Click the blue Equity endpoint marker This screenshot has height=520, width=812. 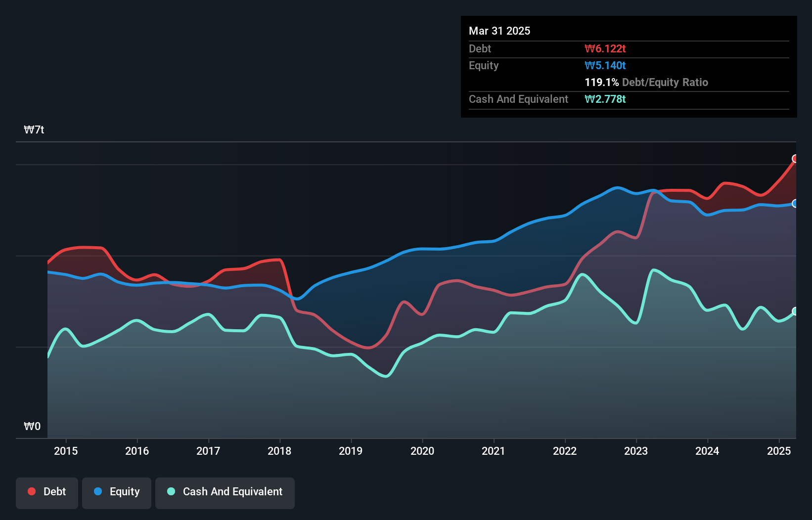click(x=795, y=204)
